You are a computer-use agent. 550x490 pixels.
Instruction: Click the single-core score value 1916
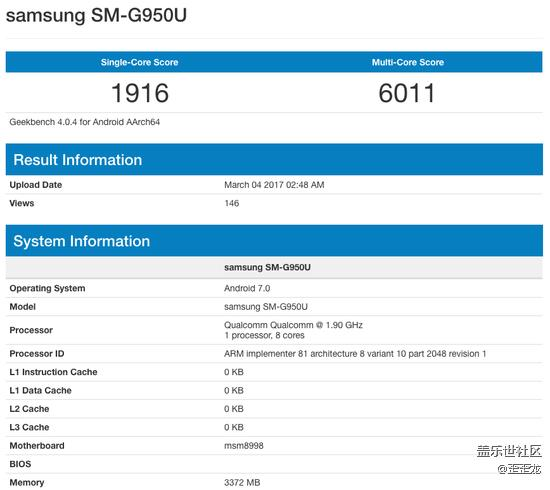[140, 93]
